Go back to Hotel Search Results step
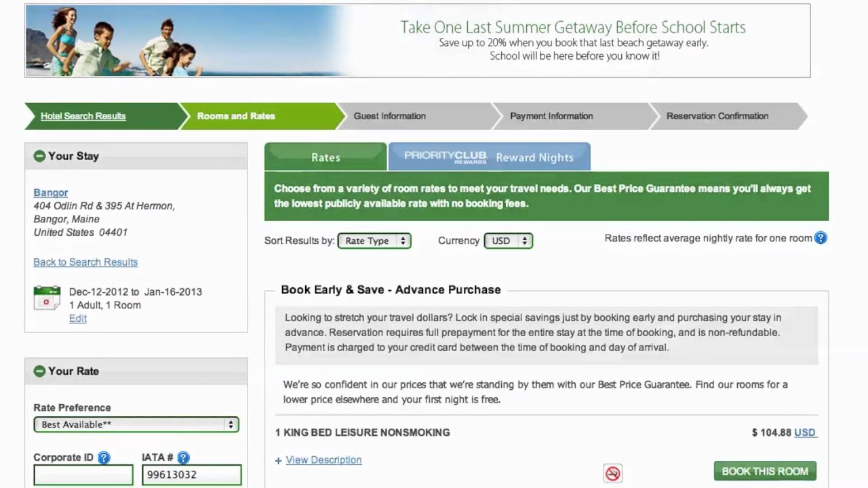The width and height of the screenshot is (868, 488). point(83,116)
